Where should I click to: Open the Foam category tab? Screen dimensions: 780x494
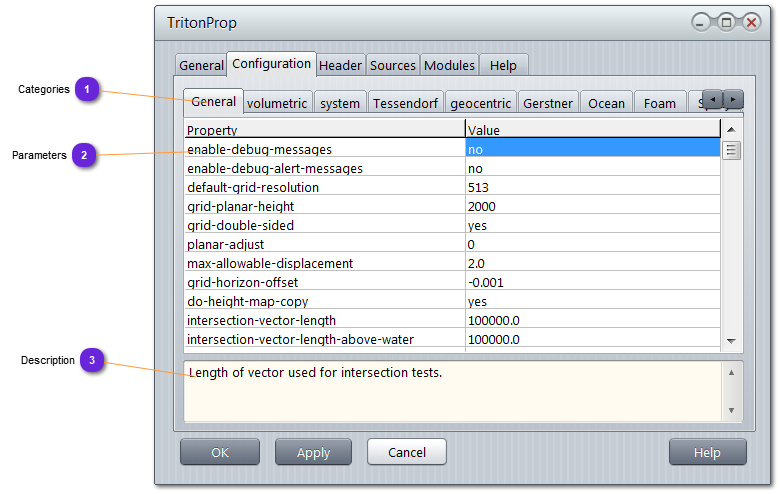pyautogui.click(x=659, y=103)
